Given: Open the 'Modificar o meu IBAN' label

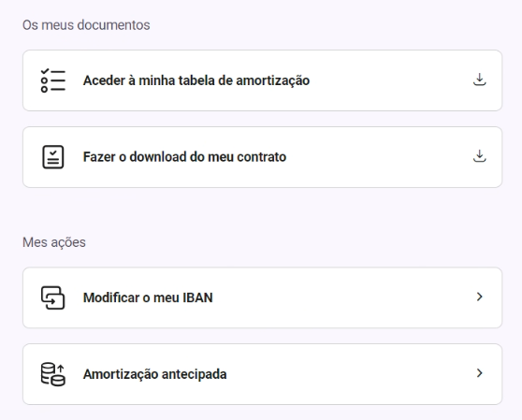Looking at the screenshot, I should [148, 297].
